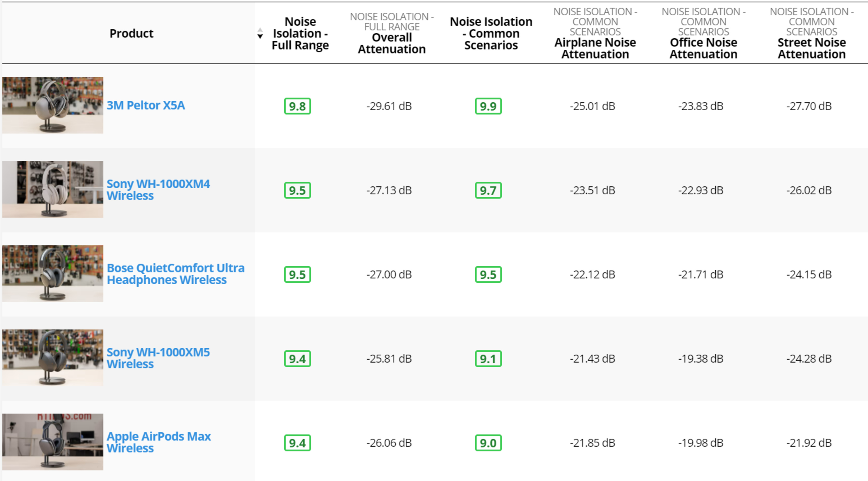This screenshot has width=868, height=481.
Task: Click the 9.0 Common Scenarios score badge
Action: click(x=488, y=443)
